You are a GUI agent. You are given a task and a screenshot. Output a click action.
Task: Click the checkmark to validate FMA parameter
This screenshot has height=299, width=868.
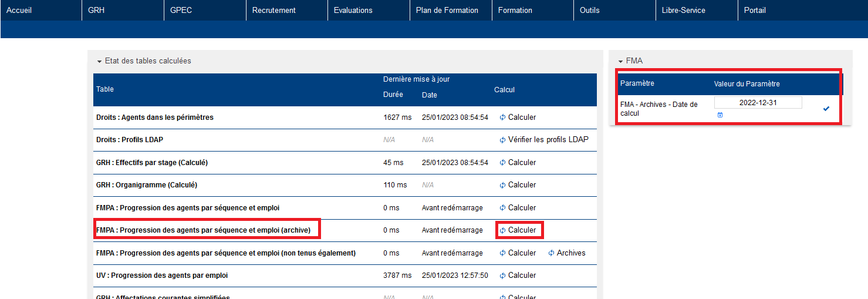click(x=826, y=109)
